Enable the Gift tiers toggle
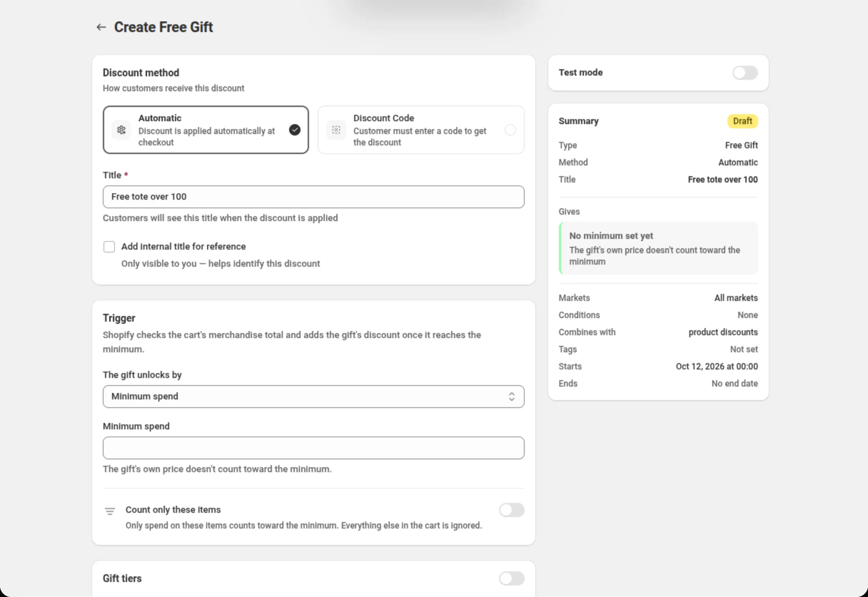 pos(512,578)
